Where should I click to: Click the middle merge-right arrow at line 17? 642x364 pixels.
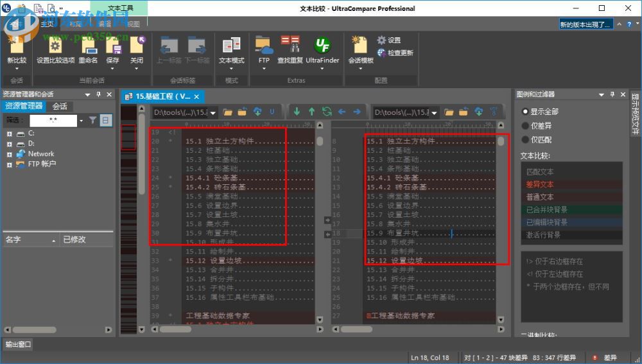(x=327, y=220)
